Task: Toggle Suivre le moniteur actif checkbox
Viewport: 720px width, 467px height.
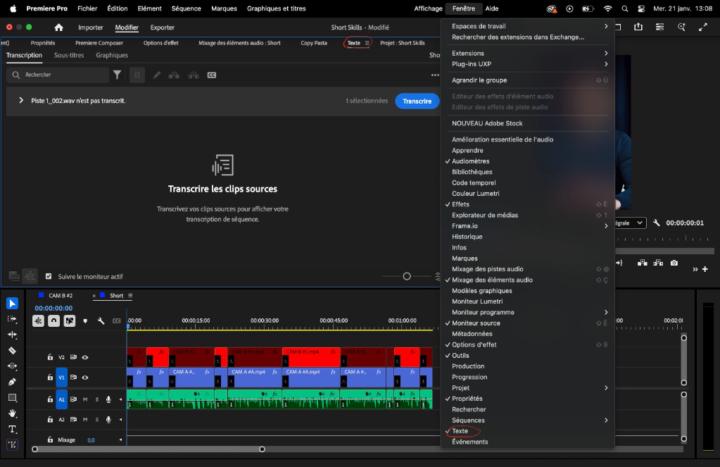Action: [x=48, y=276]
